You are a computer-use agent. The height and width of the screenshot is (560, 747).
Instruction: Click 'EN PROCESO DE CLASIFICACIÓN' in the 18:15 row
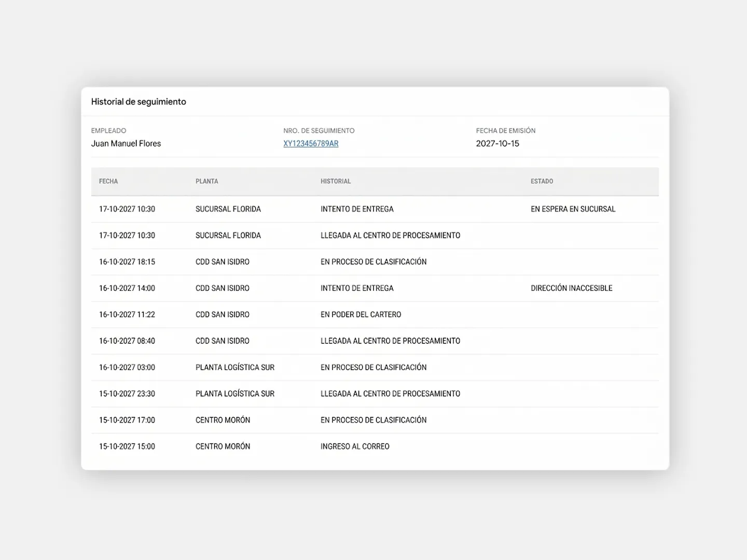tap(374, 262)
